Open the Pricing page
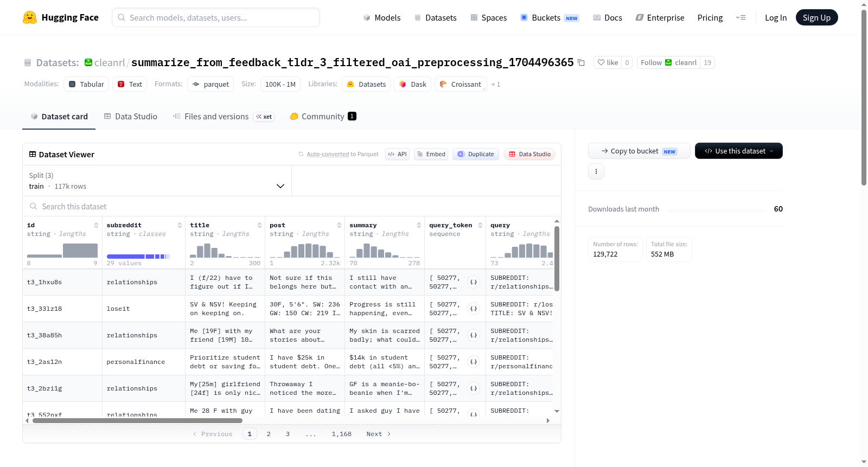 [710, 17]
